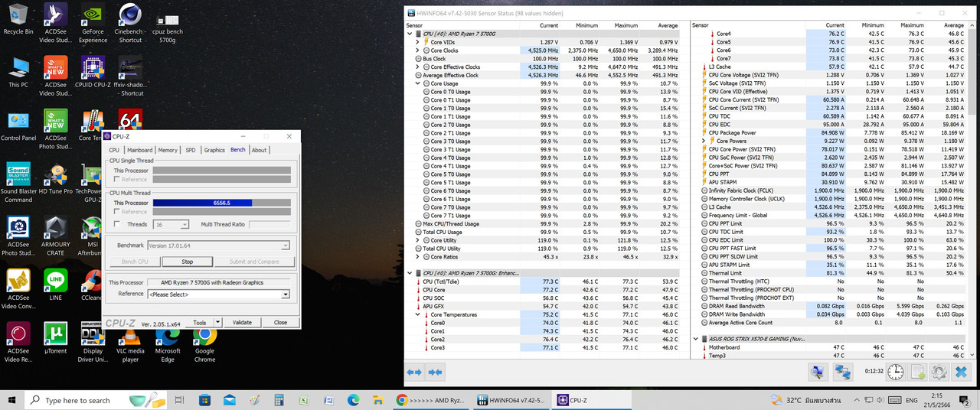
Task: Switch to the CPU tab in CPU-Z
Action: (x=114, y=150)
